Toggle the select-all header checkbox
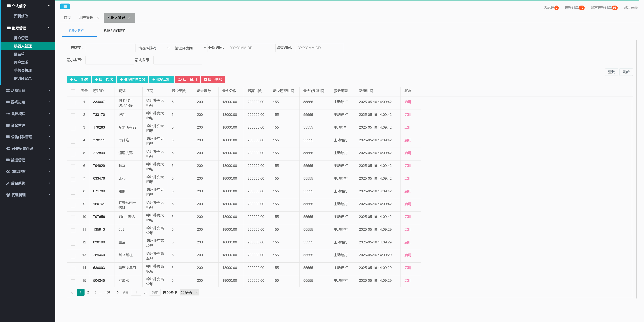 pos(73,91)
